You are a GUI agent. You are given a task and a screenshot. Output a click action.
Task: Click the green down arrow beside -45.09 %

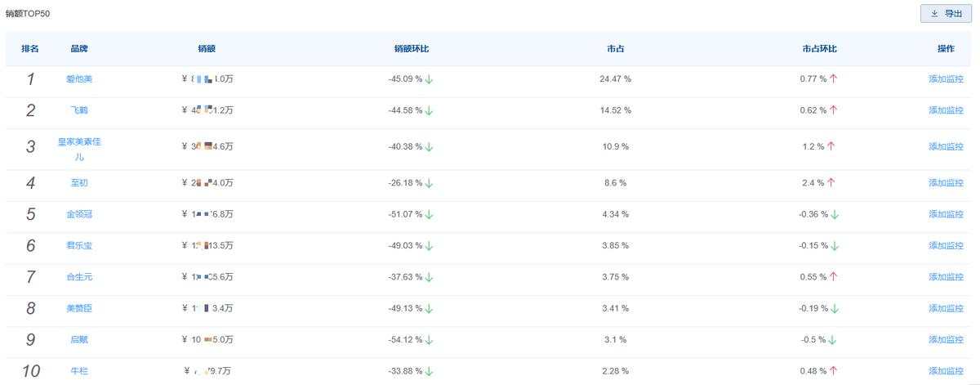[429, 79]
